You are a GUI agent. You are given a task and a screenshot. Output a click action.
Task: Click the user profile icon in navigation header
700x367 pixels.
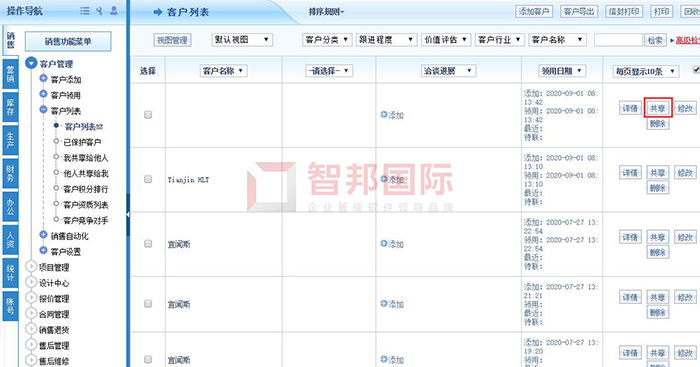(114, 10)
